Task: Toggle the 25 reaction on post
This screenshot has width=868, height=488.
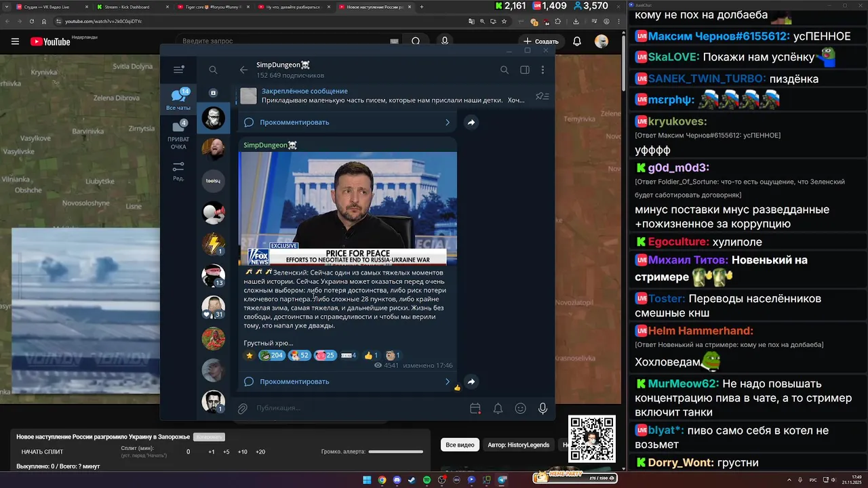Action: [x=325, y=355]
